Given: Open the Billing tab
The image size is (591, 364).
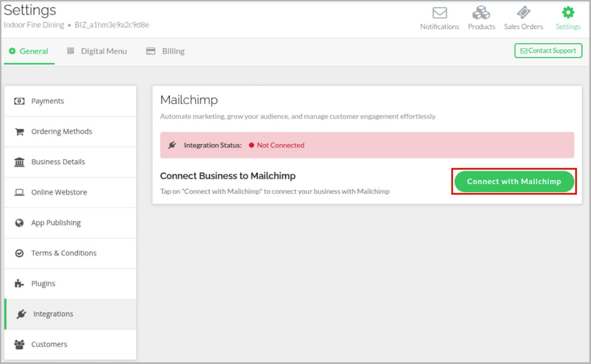Looking at the screenshot, I should coord(165,51).
